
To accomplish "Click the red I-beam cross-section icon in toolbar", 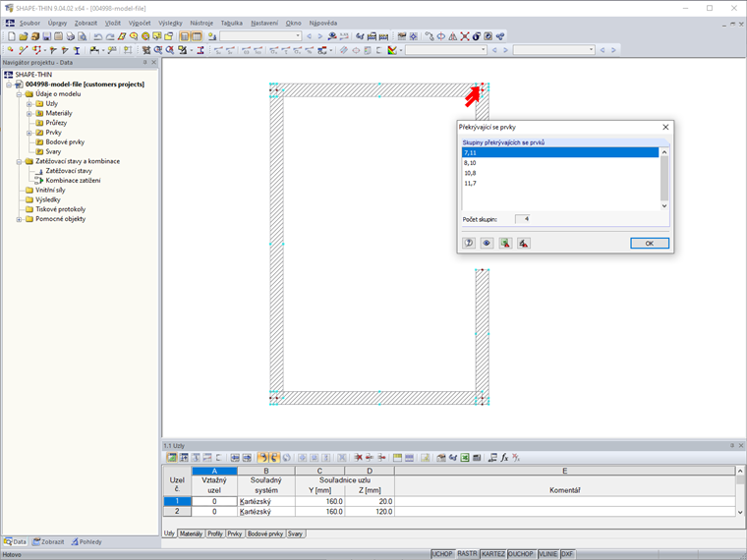I will [201, 50].
